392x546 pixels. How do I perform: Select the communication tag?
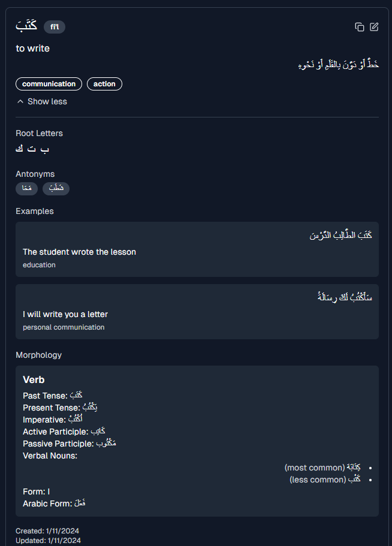point(49,84)
